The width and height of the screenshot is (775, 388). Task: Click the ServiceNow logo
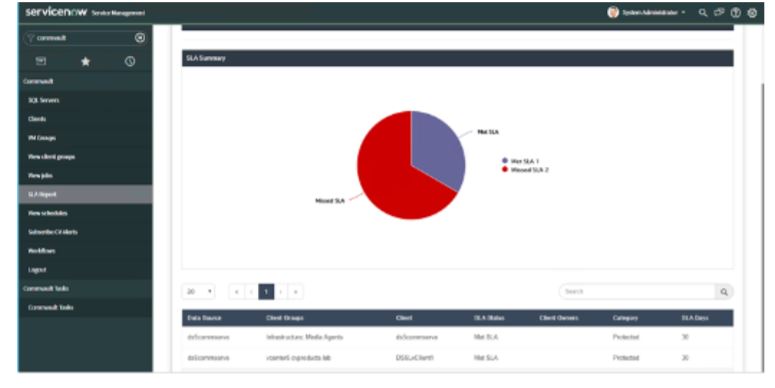click(x=56, y=12)
